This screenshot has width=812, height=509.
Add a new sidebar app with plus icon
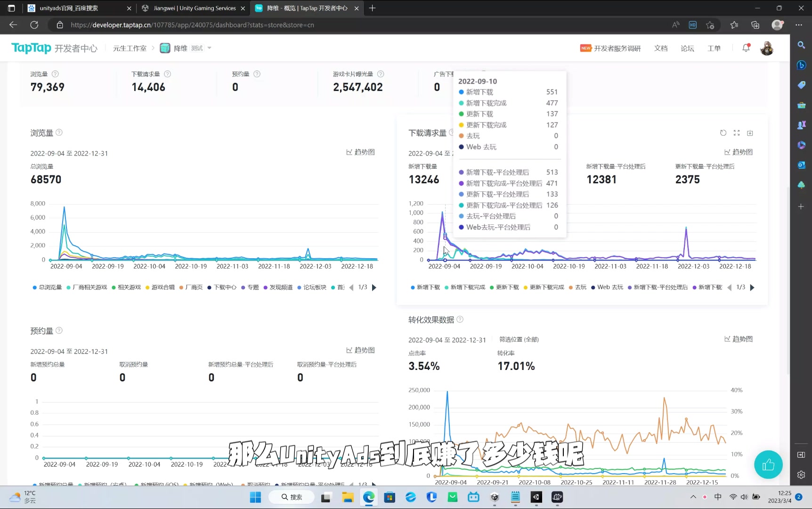point(801,206)
